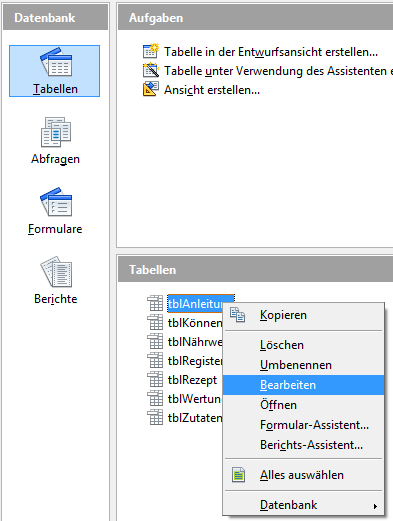Expand the Datenbank submenu arrow

(375, 506)
